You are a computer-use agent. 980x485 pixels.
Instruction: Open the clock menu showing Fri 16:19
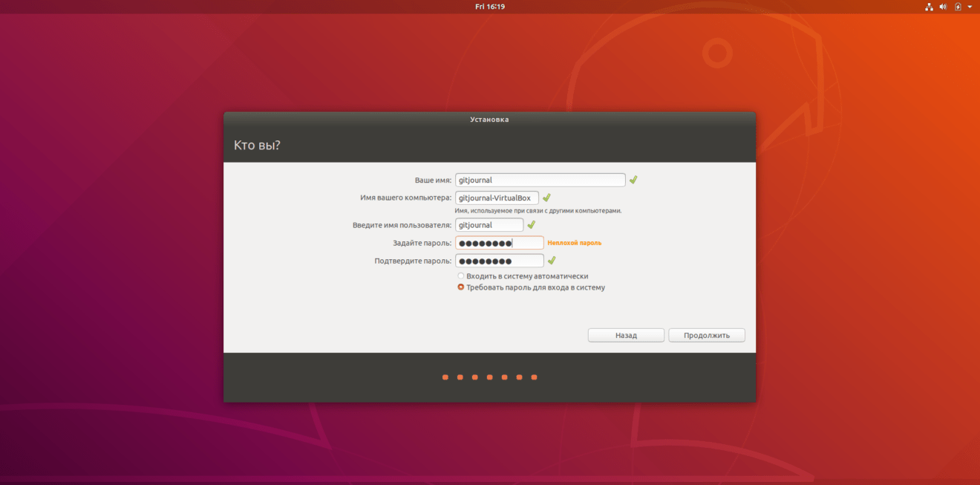(x=489, y=7)
